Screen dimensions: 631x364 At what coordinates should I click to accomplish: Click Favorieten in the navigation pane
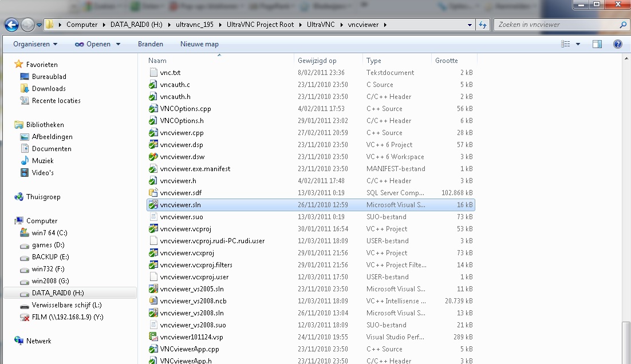(42, 64)
